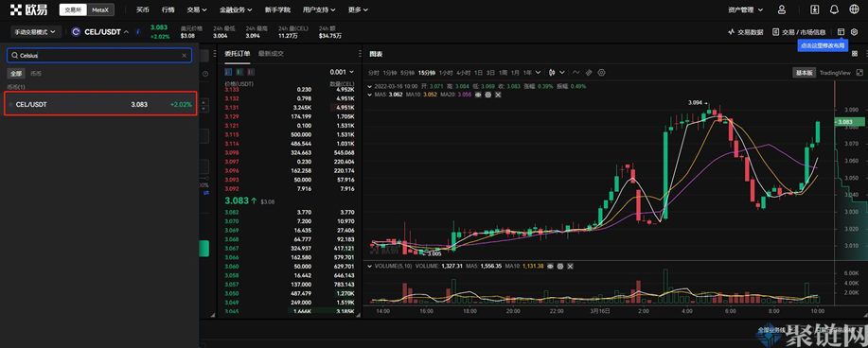This screenshot has width=868, height=348.
Task: Open the 金融业务 dropdown menu
Action: (236, 9)
